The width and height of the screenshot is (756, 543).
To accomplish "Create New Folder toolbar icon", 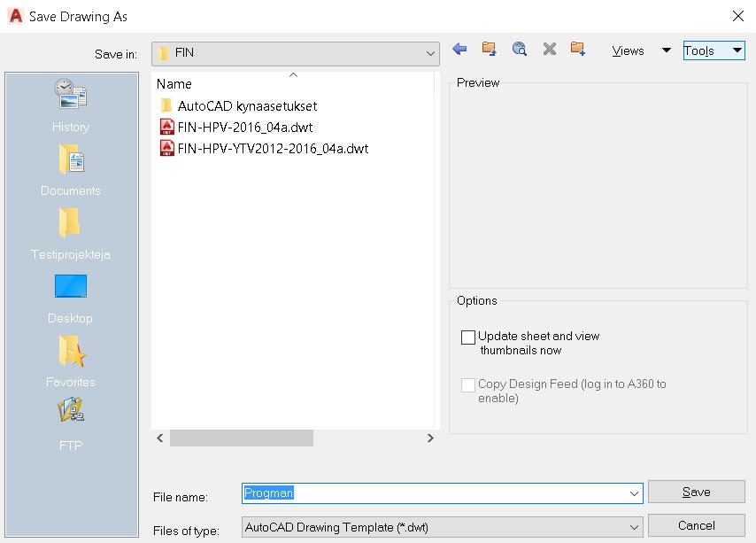I will pyautogui.click(x=577, y=49).
